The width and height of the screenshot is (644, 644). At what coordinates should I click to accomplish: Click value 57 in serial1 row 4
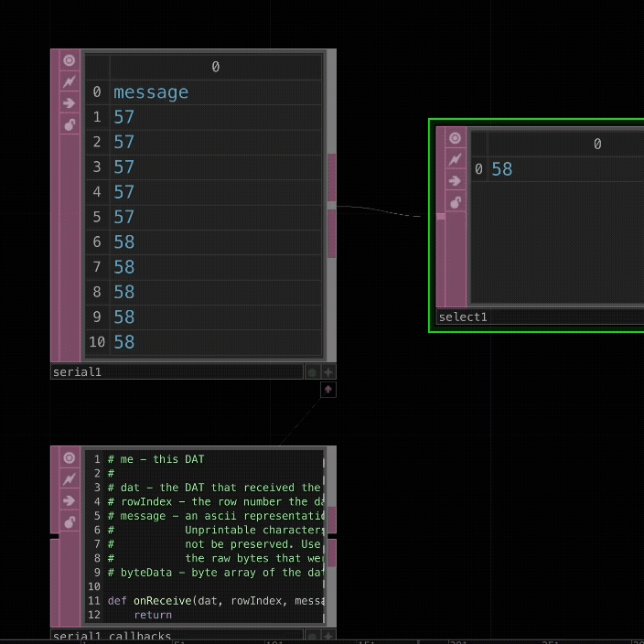point(216,192)
